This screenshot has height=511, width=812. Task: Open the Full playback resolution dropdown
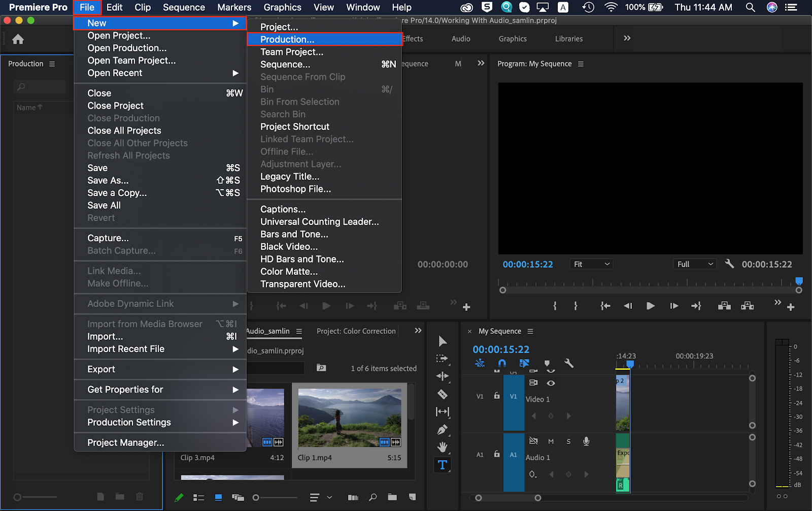click(x=695, y=264)
